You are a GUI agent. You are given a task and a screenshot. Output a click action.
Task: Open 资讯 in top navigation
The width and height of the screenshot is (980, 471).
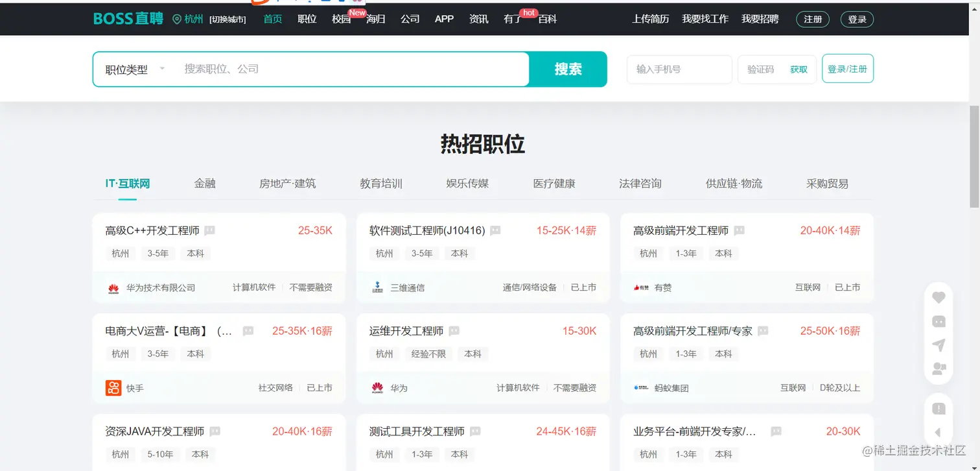pos(479,19)
